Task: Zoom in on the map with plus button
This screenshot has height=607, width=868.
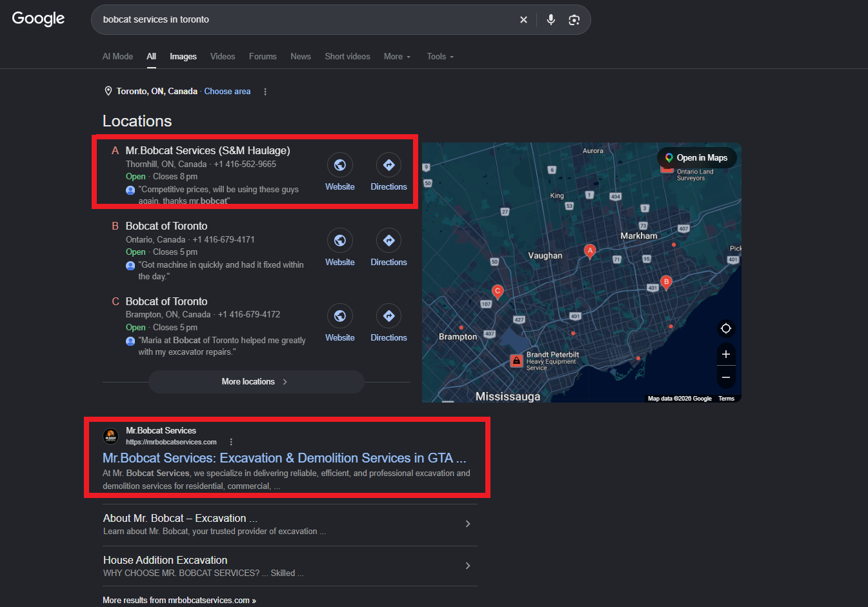Action: 726,354
